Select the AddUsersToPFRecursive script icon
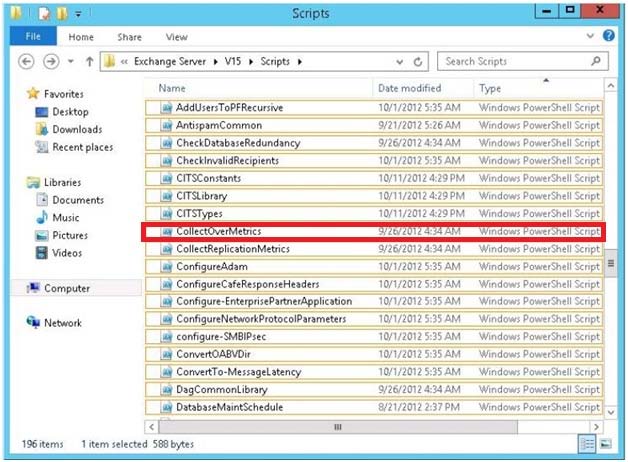The height and width of the screenshot is (462, 628). click(167, 108)
